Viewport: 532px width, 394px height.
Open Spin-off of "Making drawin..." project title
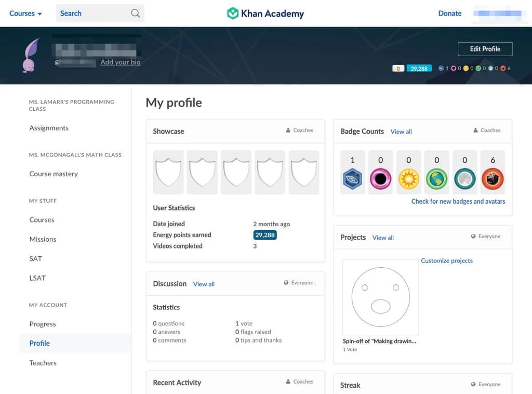click(x=379, y=341)
